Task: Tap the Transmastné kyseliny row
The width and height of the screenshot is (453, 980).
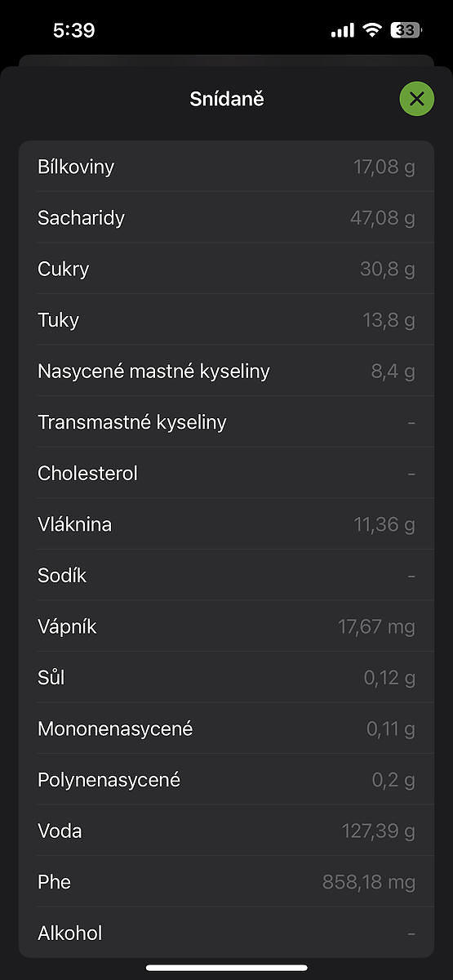Action: pyautogui.click(x=226, y=422)
